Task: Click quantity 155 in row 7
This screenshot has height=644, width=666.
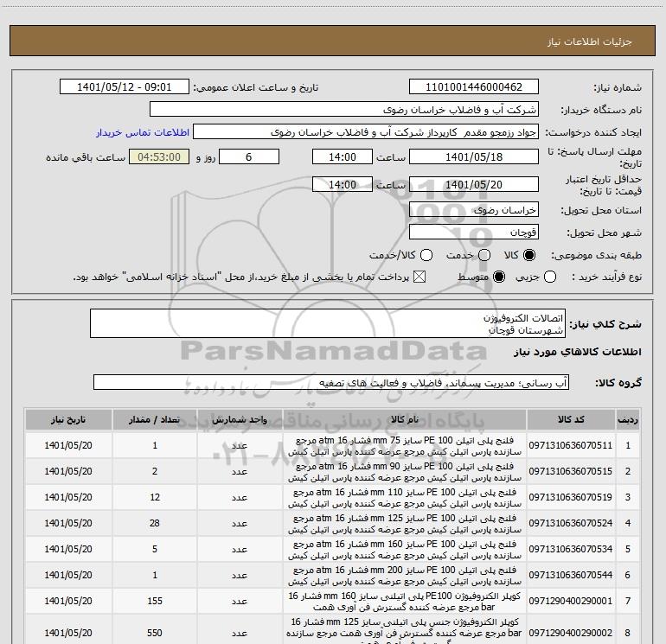Action: click(155, 601)
